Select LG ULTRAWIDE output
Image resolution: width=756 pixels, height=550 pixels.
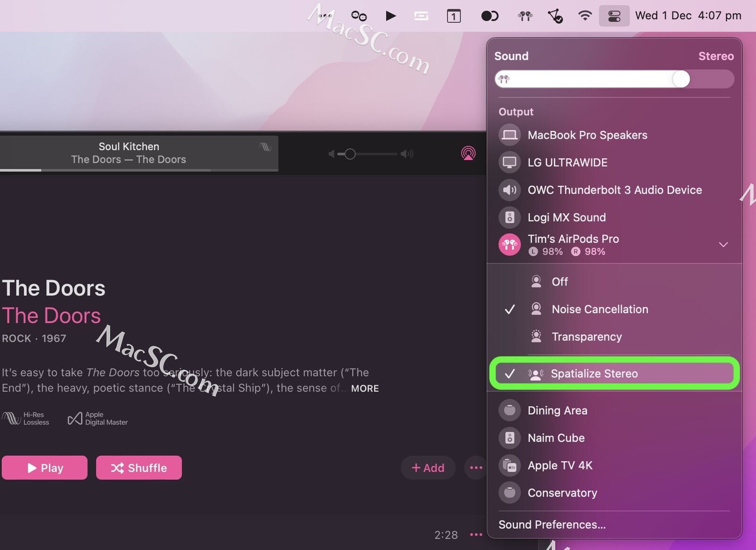coord(614,163)
